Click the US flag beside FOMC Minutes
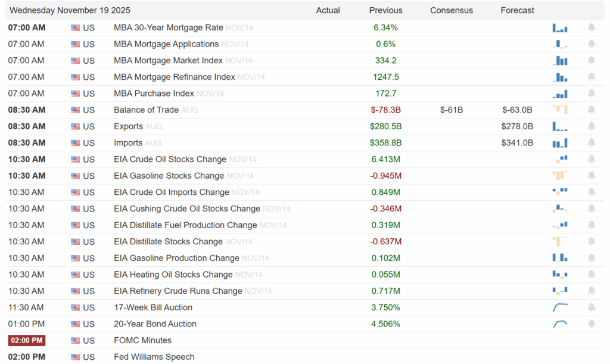 click(x=74, y=340)
